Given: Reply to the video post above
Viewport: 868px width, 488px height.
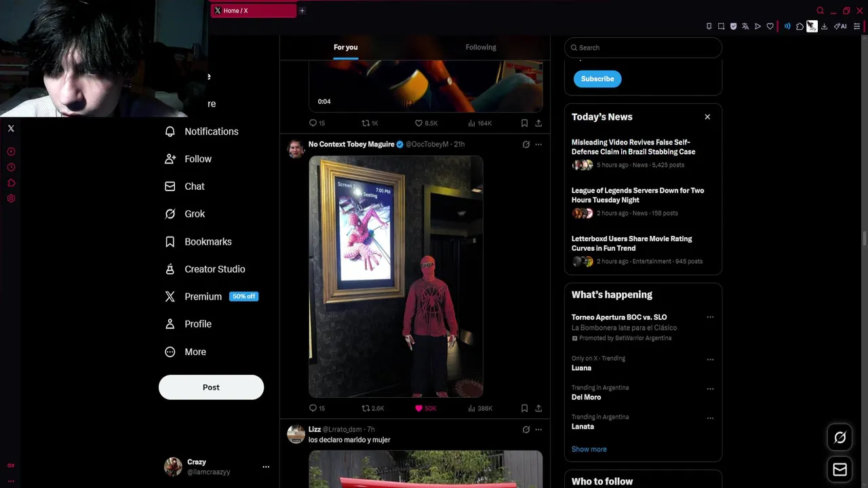Looking at the screenshot, I should 317,123.
